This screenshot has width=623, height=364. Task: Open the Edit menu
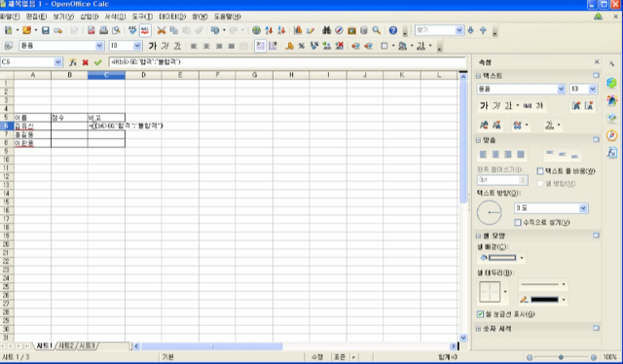tap(37, 17)
